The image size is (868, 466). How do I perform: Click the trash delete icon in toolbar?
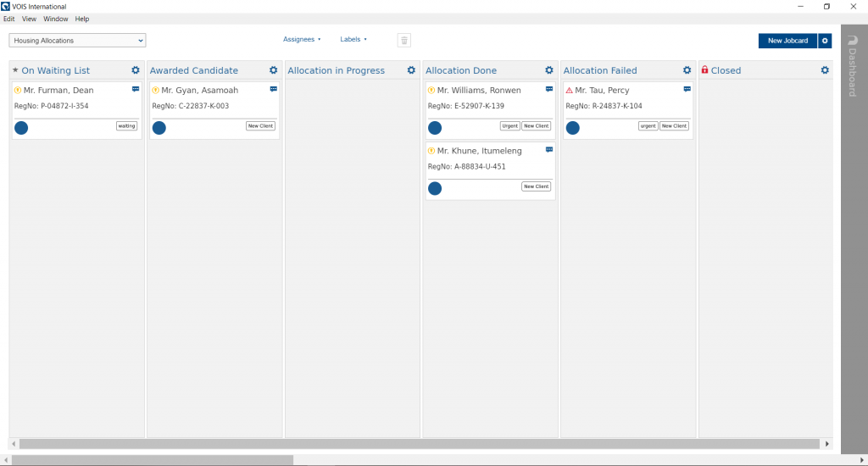click(x=404, y=40)
